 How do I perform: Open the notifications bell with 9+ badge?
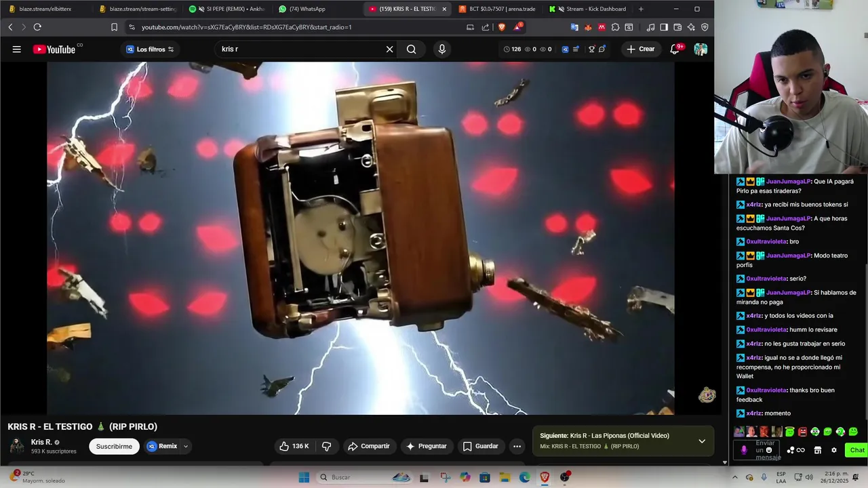coord(675,49)
